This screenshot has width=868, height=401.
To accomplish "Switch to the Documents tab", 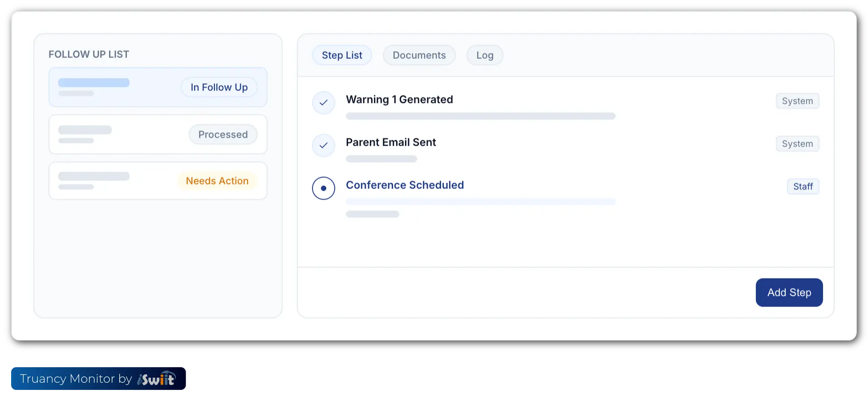I will (419, 55).
